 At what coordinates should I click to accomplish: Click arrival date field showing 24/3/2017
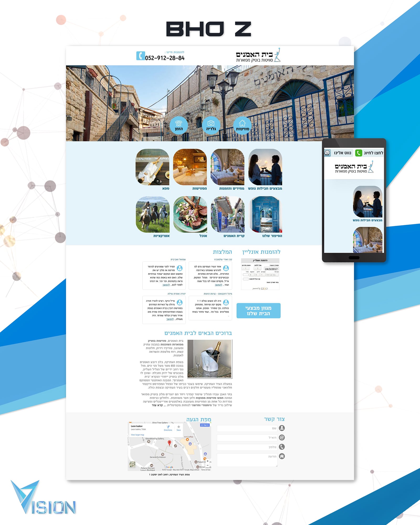pyautogui.click(x=271, y=269)
